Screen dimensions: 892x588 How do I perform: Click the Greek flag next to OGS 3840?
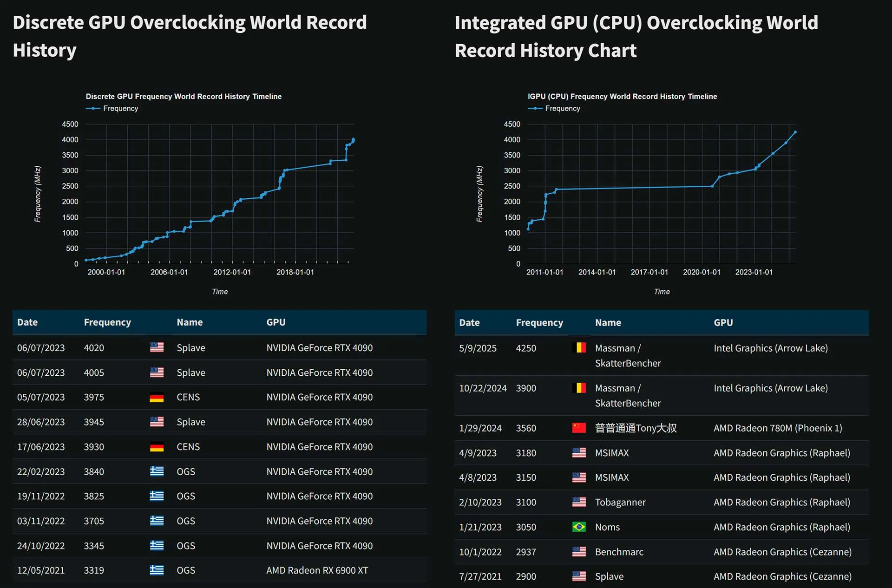coord(157,471)
